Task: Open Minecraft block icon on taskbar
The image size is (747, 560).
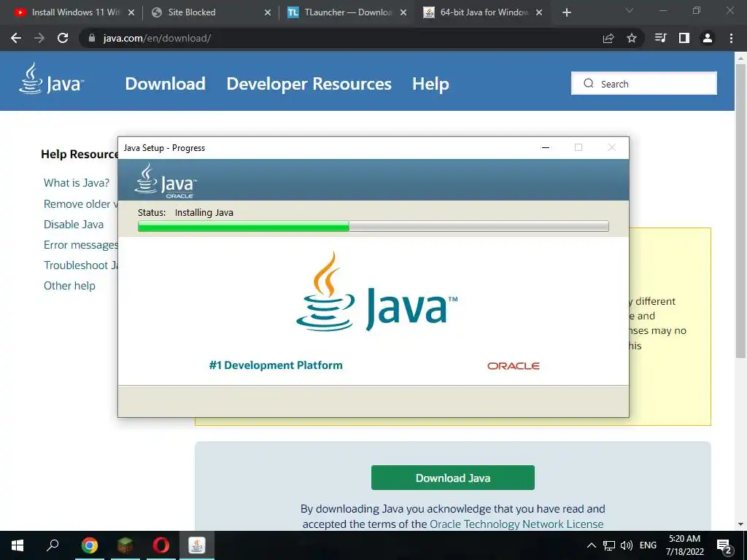Action: (125, 545)
